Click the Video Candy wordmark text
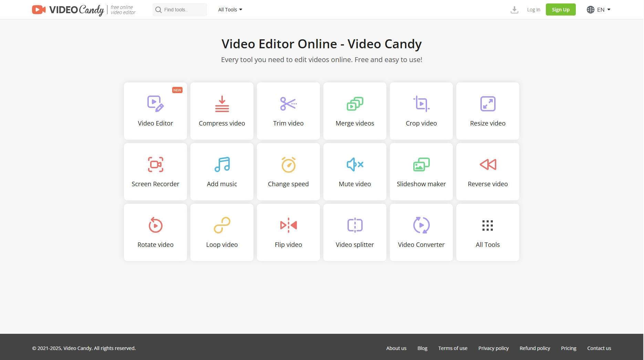The height and width of the screenshot is (360, 644). point(76,10)
